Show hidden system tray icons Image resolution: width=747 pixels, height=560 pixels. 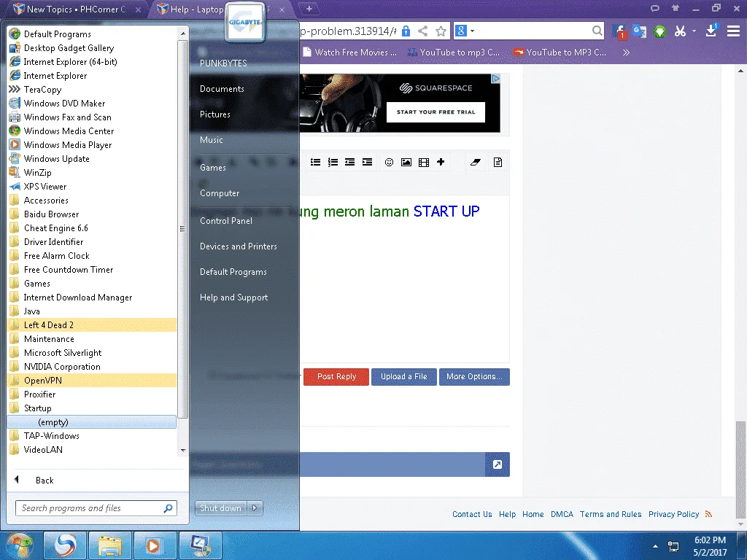pos(656,546)
